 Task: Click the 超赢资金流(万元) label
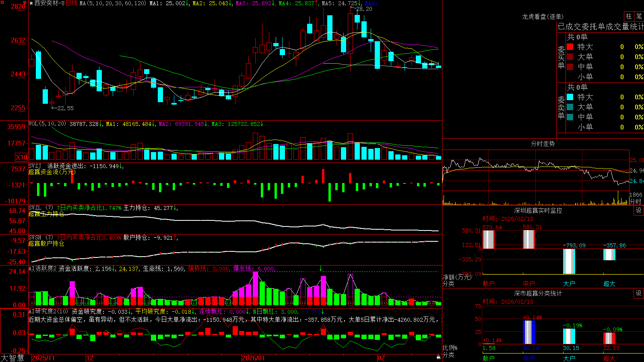point(52,172)
